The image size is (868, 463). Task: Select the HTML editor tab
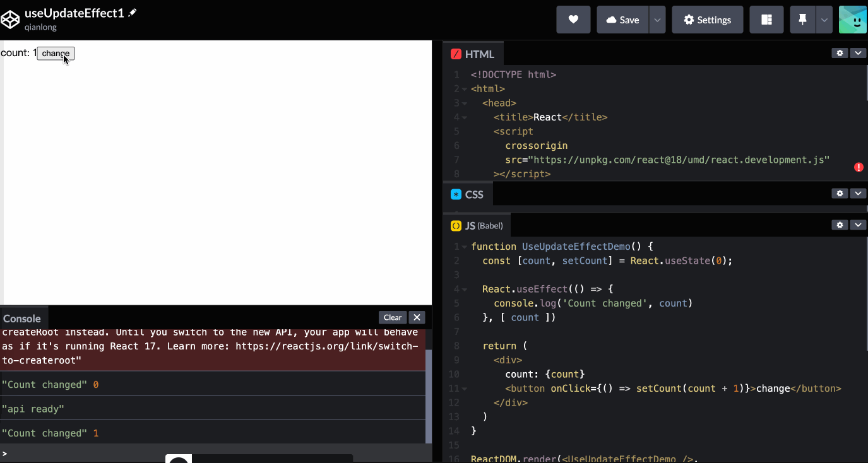click(473, 54)
